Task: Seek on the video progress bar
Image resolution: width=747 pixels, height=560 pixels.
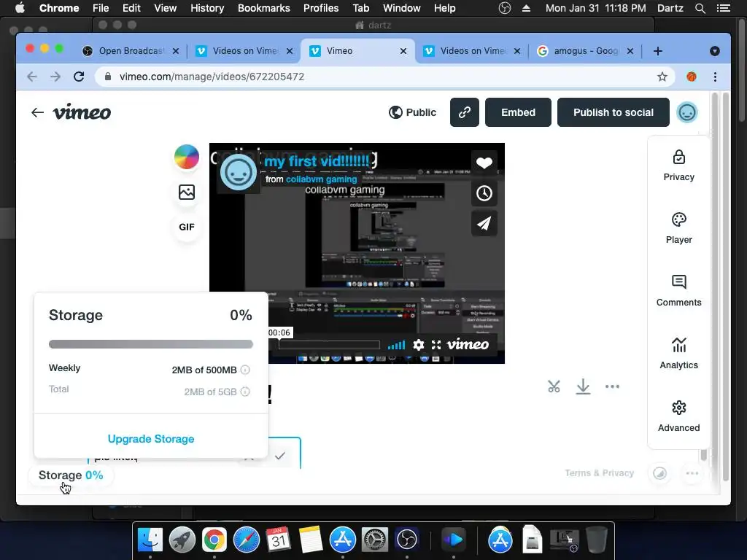Action: [329, 345]
